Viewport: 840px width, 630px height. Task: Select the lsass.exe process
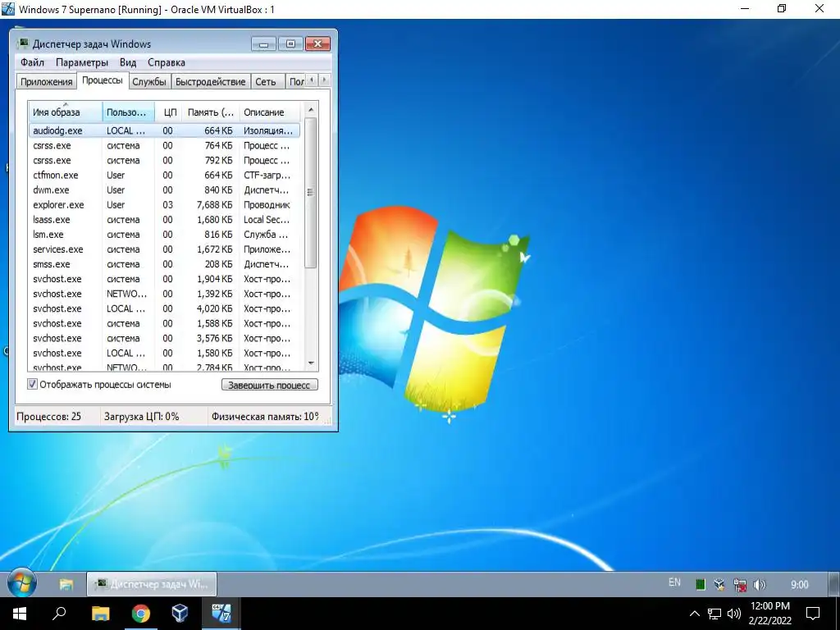coord(164,220)
